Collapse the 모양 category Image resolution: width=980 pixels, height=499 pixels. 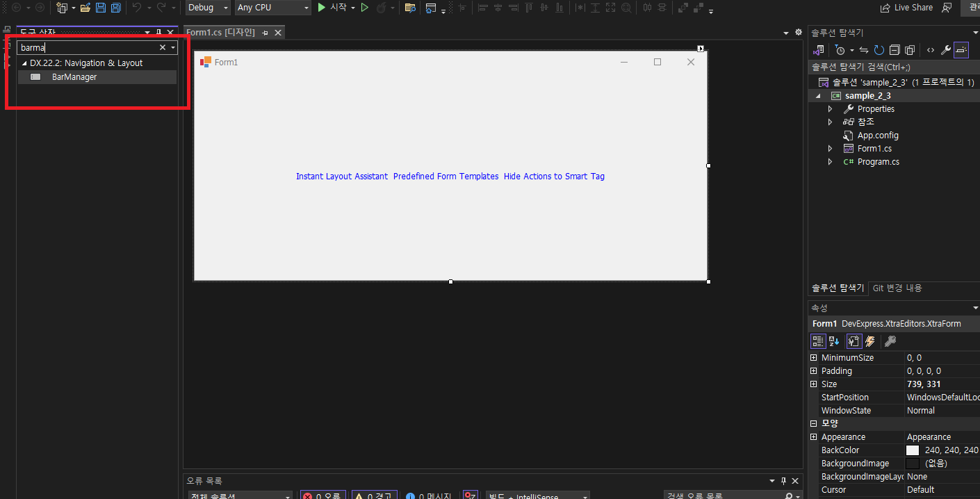click(814, 424)
